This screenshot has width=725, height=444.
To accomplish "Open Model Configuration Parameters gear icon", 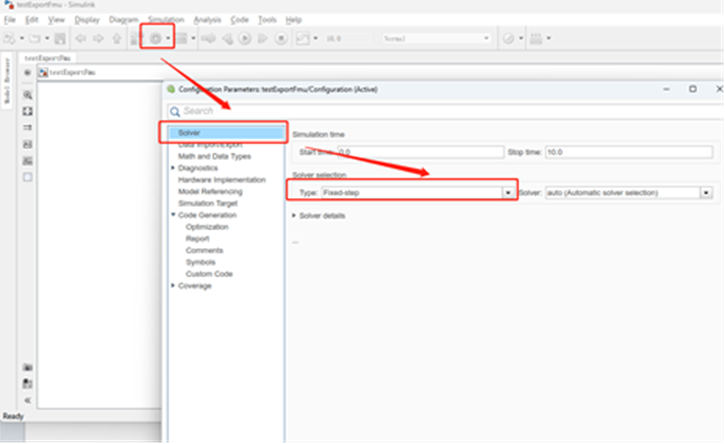I will 156,38.
